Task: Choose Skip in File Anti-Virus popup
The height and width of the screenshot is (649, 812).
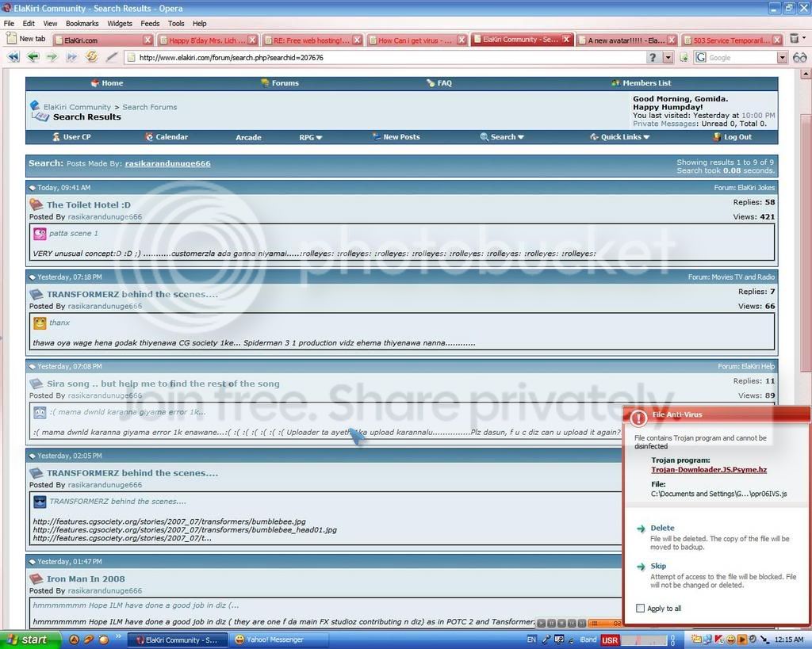Action: pos(658,567)
